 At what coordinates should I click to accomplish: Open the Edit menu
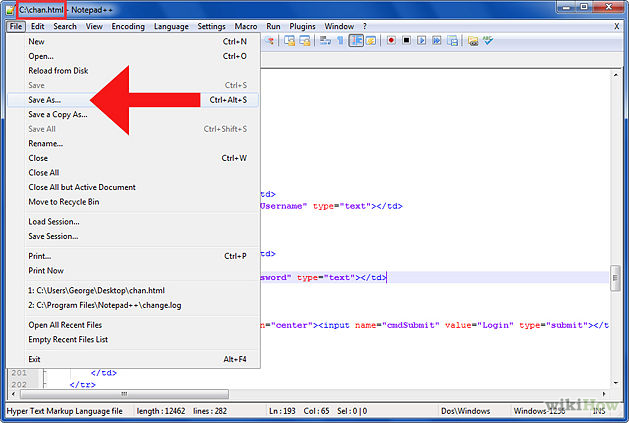coord(38,26)
